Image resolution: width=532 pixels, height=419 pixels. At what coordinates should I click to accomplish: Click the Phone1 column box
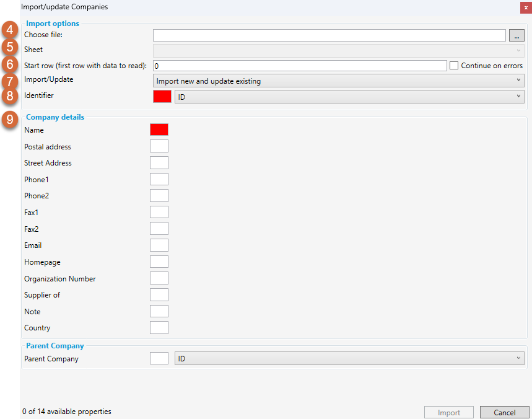[x=159, y=179]
